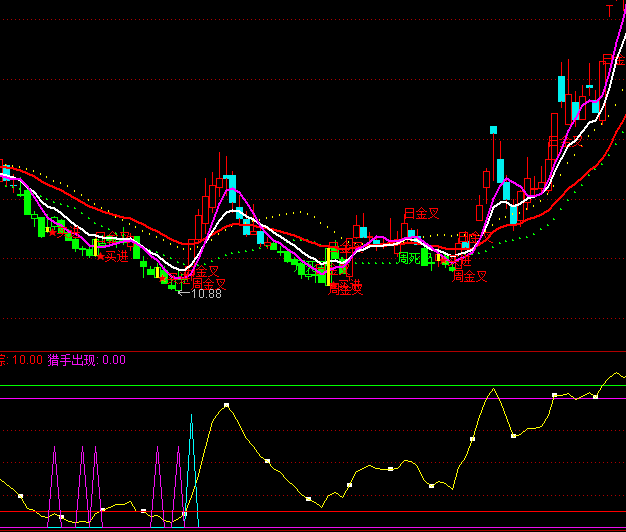This screenshot has height=532, width=626.
Task: Click the large cyan candle at upper right
Action: coord(561,87)
